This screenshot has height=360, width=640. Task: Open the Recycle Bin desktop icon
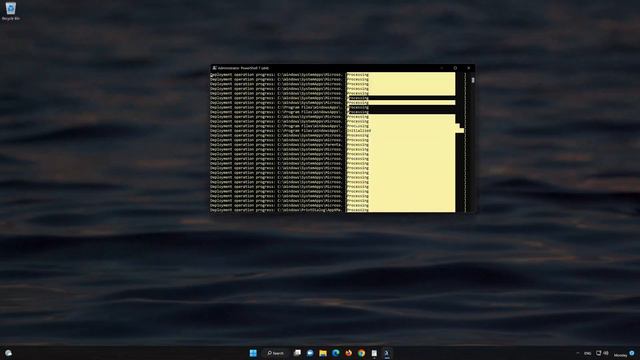pos(11,11)
